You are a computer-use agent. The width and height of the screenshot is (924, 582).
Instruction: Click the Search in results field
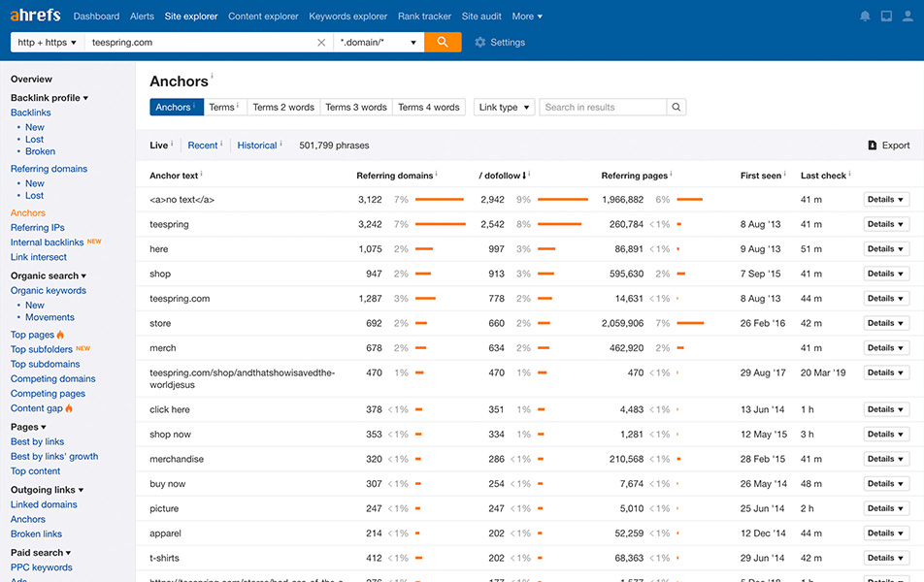[603, 108]
